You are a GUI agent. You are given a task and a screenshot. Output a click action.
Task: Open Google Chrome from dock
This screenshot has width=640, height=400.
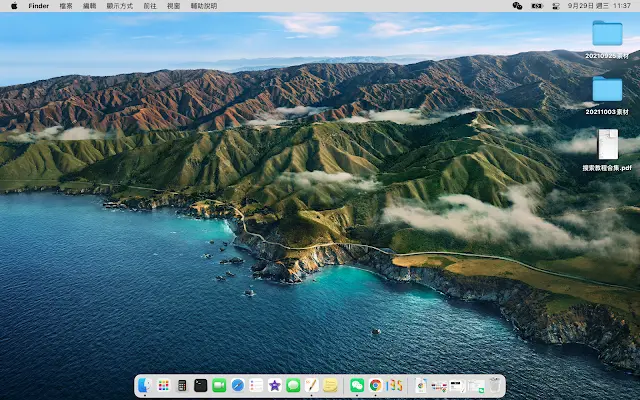[375, 385]
